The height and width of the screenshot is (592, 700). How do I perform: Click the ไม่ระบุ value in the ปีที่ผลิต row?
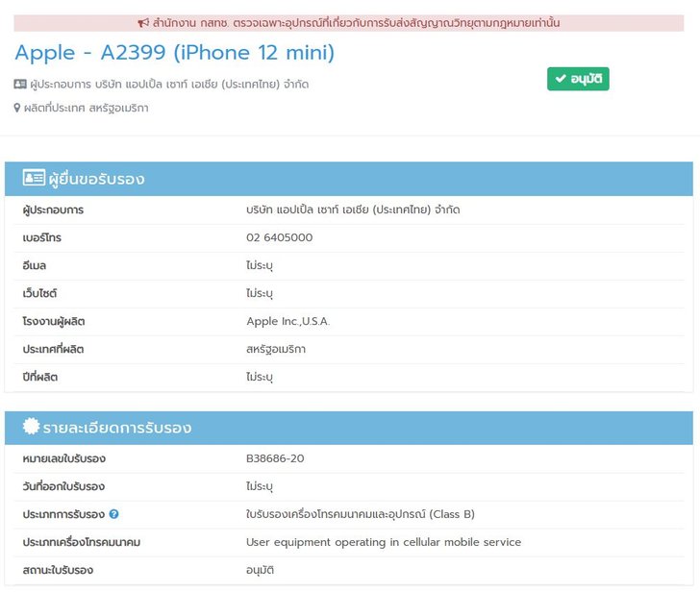click(x=260, y=377)
